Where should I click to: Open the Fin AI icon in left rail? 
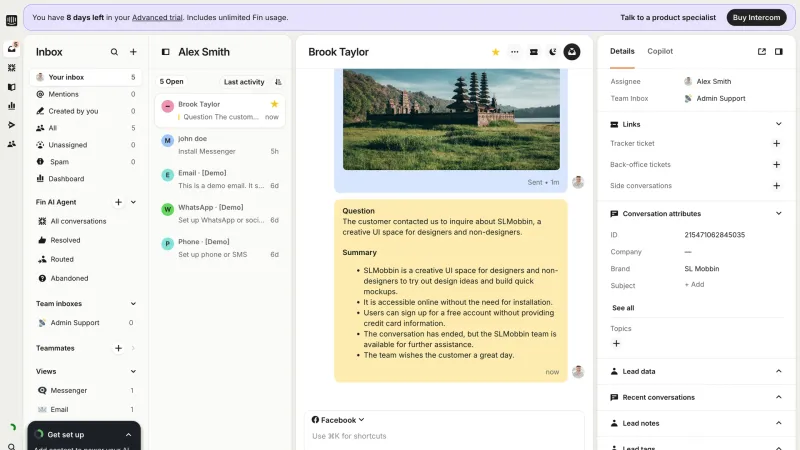click(x=11, y=68)
